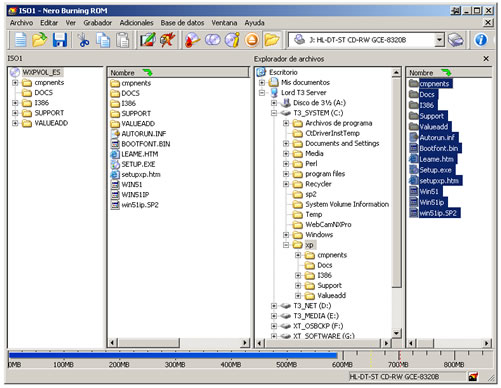This screenshot has height=388, width=501.
Task: Select Bootfont.bin in the explorer file list
Action: point(434,148)
